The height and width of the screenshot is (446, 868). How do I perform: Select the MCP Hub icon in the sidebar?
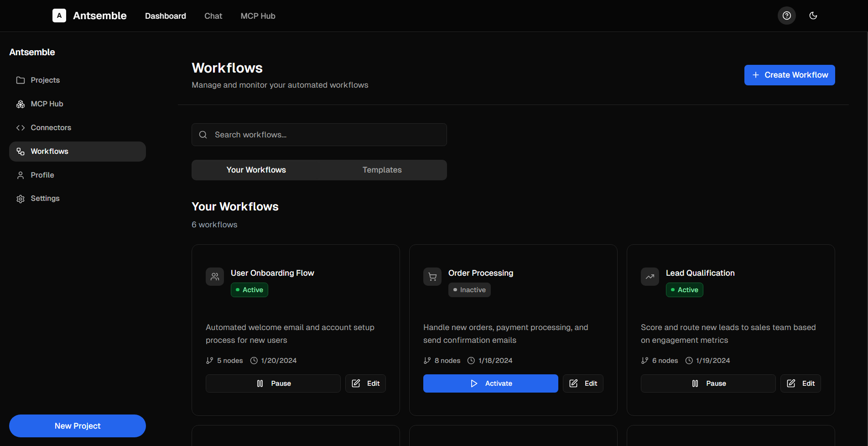21,104
